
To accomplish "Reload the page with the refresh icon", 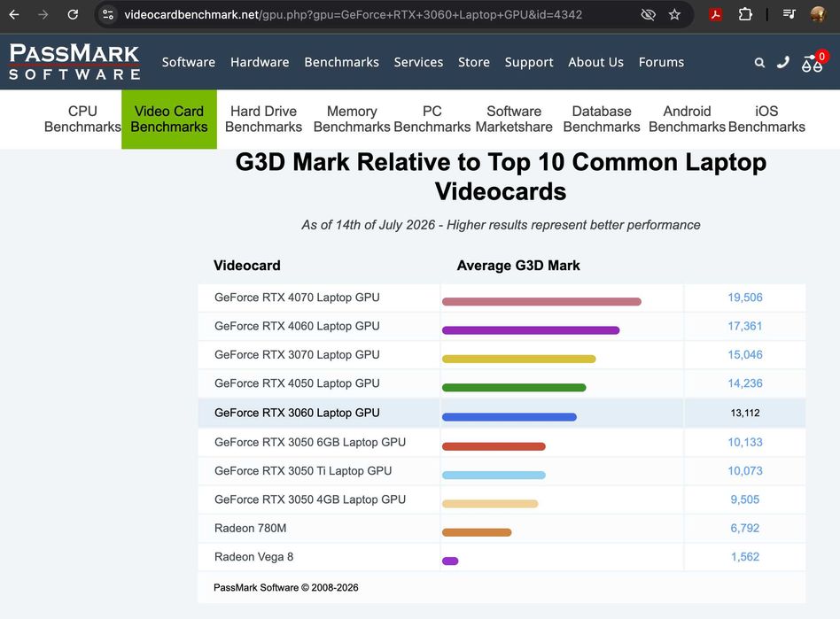I will (73, 14).
